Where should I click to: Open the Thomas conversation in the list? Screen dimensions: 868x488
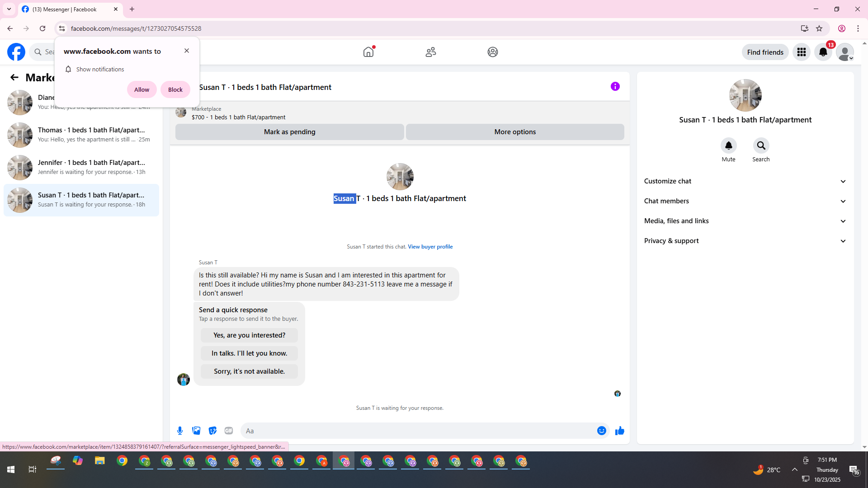tap(81, 135)
